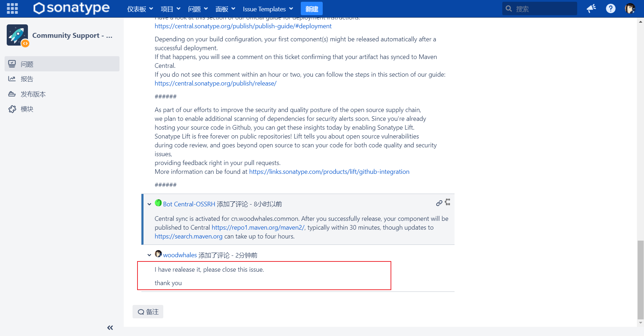Collapse the sidebar with the double chevron
Screen dimensions: 644x336
110,328
